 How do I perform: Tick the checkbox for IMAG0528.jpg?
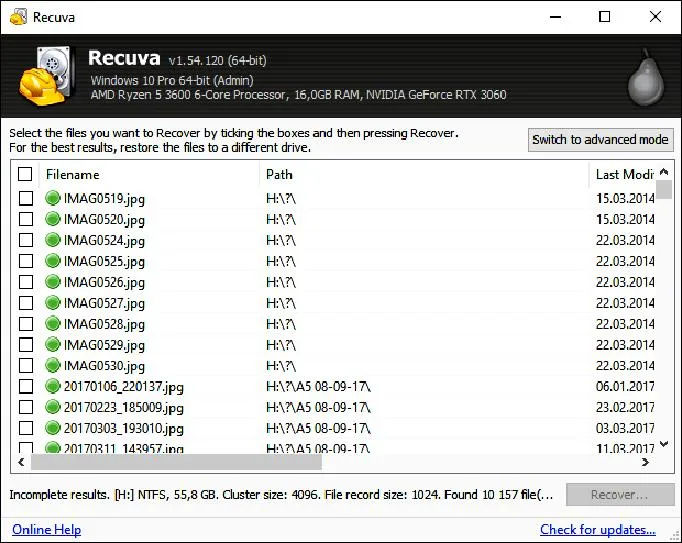click(x=26, y=324)
